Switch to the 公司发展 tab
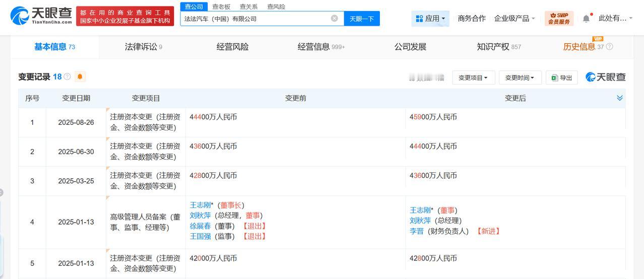 410,47
